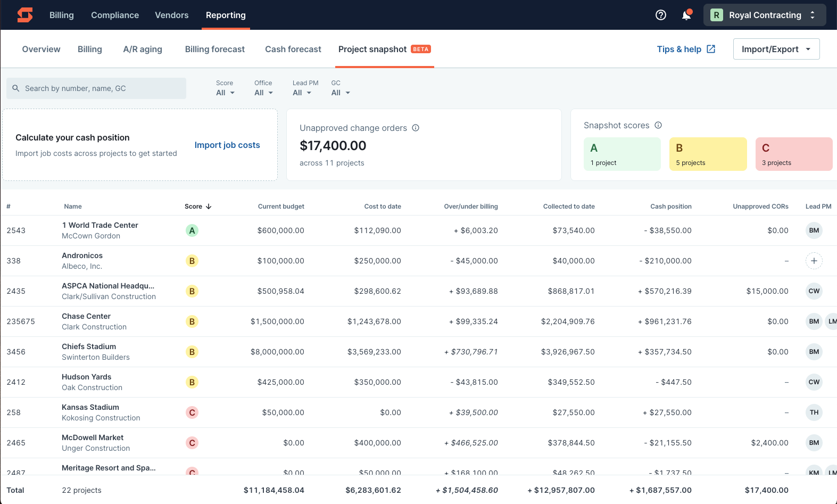
Task: Go to Compliance in top navigation
Action: point(115,15)
